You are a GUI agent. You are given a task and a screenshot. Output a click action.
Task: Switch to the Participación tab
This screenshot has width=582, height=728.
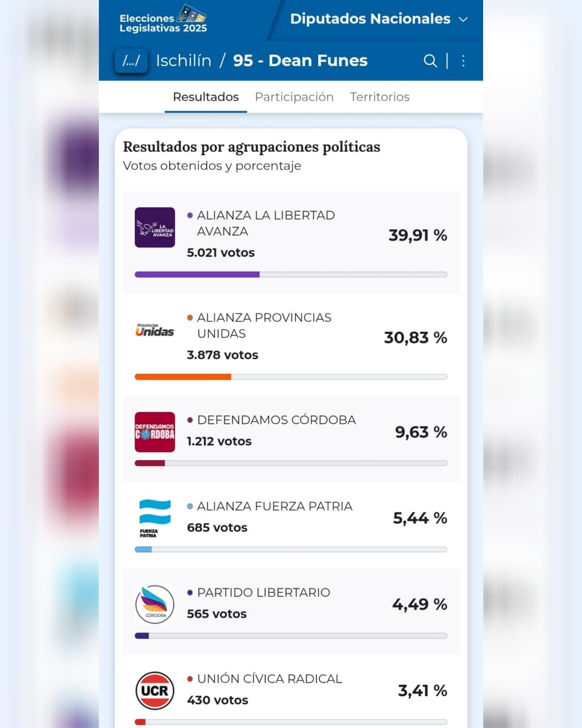click(294, 97)
